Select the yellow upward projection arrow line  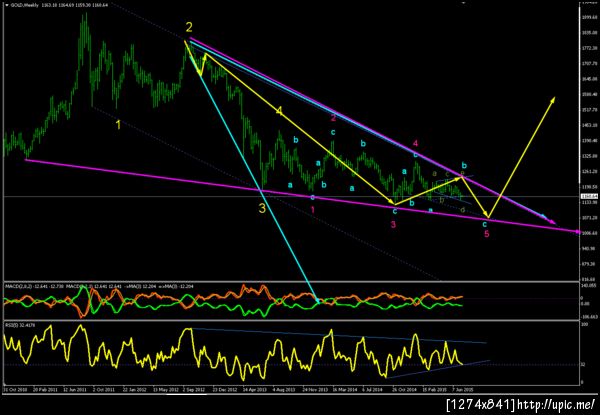point(521,158)
